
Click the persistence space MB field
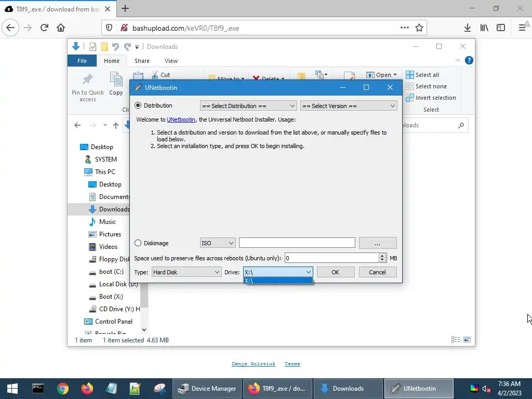tap(331, 258)
